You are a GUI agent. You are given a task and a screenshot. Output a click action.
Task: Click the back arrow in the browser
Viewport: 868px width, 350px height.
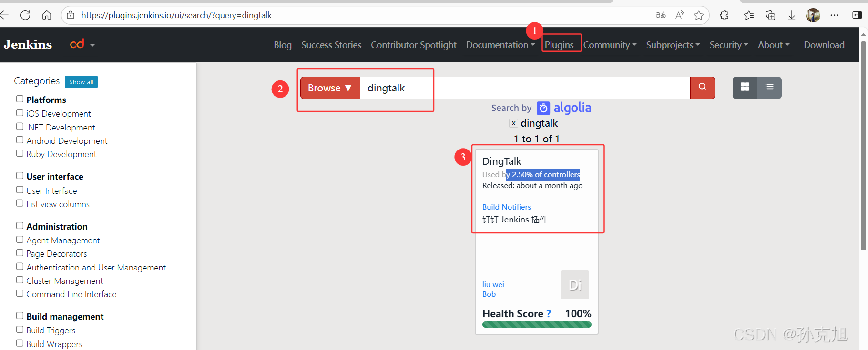(4, 15)
